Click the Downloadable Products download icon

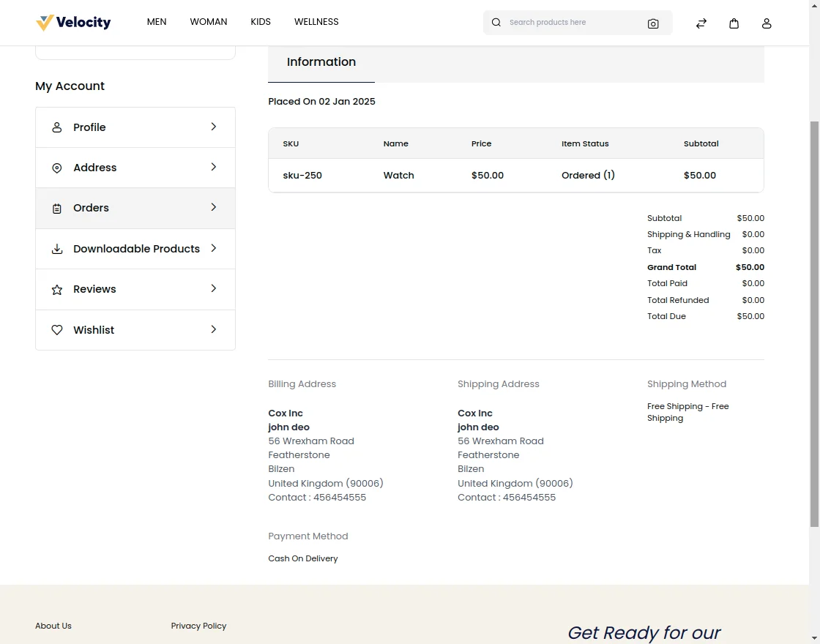(x=57, y=249)
